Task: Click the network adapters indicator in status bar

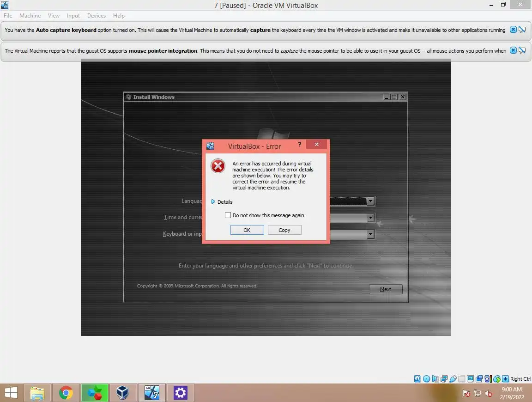Action: pyautogui.click(x=444, y=379)
